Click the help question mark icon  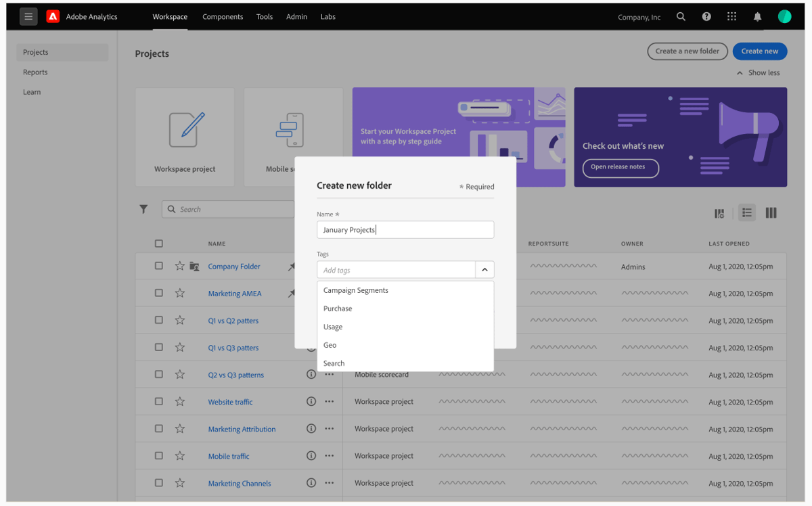pos(706,16)
